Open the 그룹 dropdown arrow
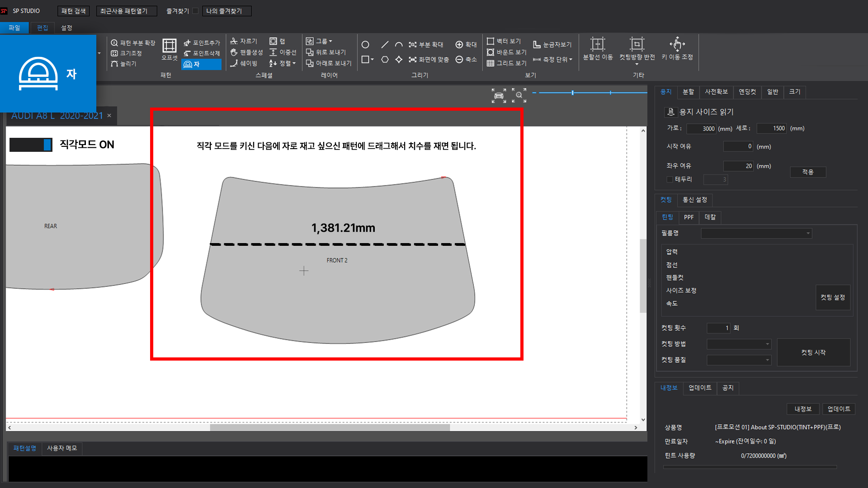 click(330, 41)
